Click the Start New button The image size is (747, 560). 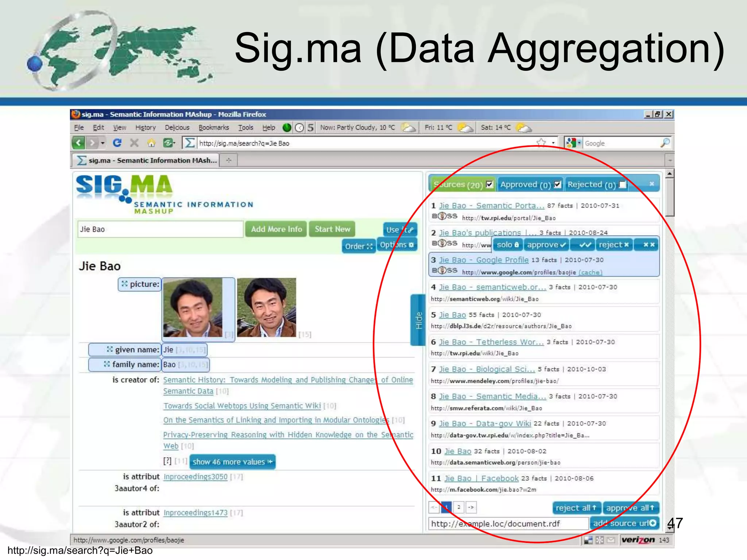(x=332, y=229)
